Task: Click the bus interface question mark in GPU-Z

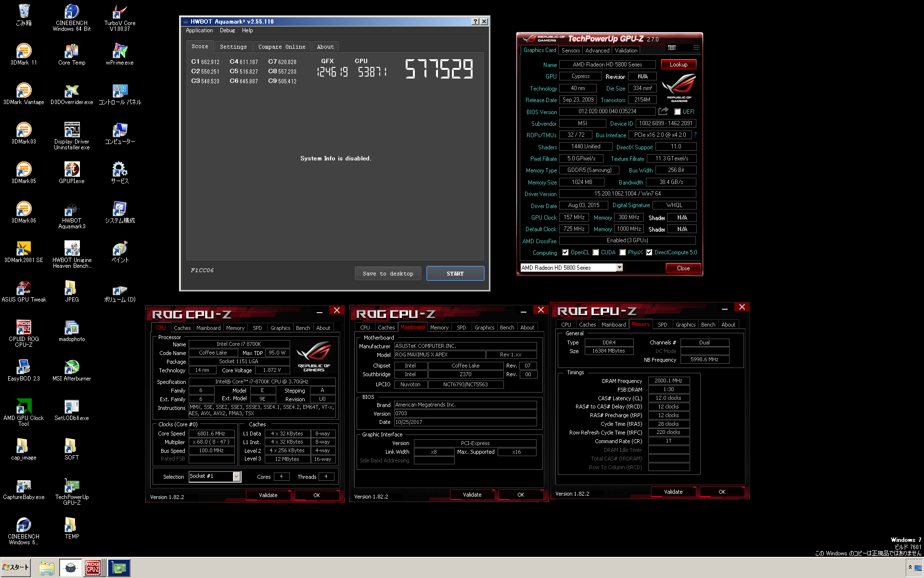Action: coord(695,135)
